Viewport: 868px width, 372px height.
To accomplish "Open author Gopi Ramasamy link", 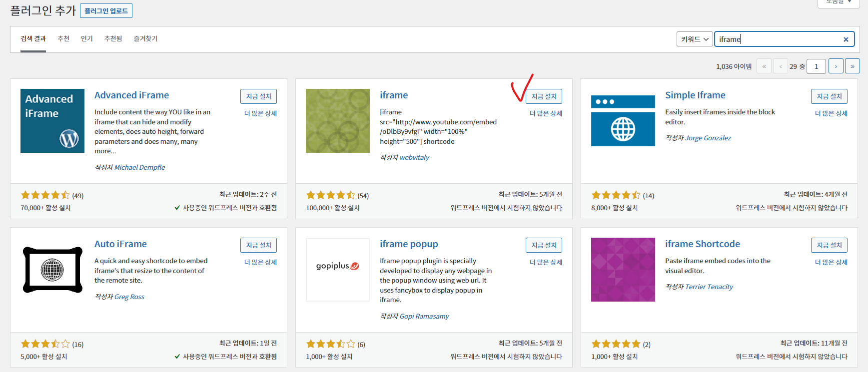I will [424, 316].
